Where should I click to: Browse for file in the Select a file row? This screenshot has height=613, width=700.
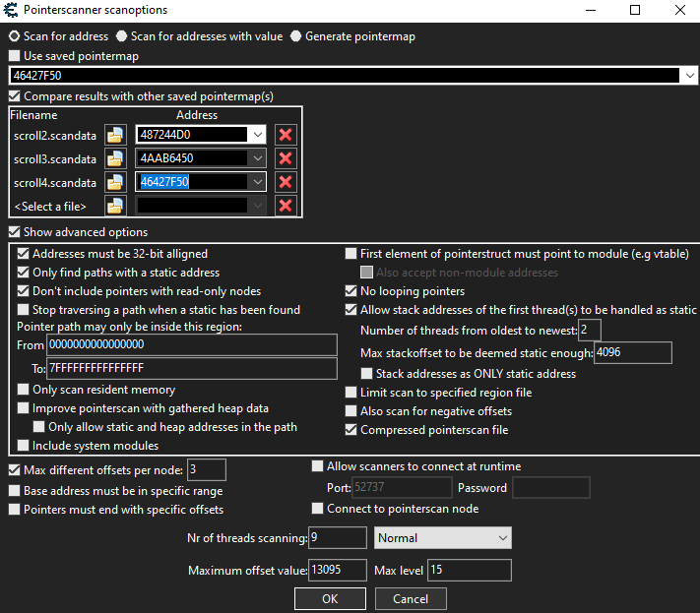116,206
